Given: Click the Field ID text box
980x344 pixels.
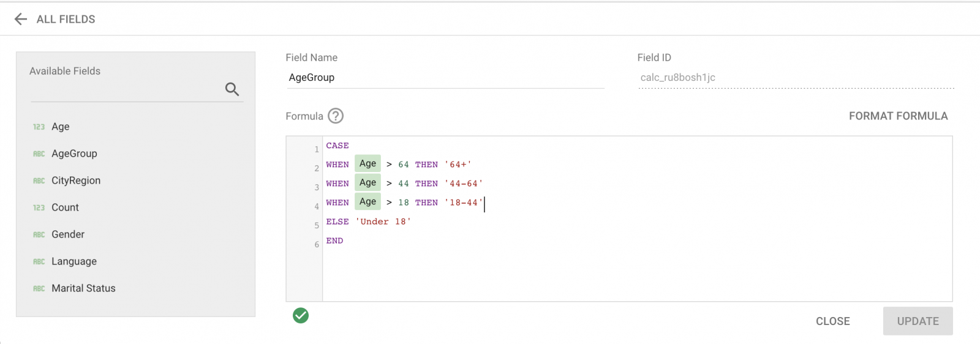Looking at the screenshot, I should coord(796,78).
